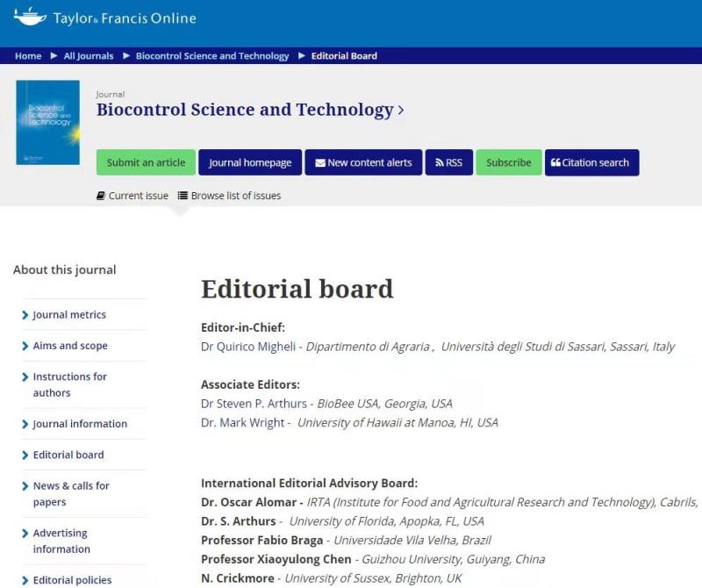Viewport: 702px width, 588px height.
Task: Click the affiliation Guizhou University, Guiyang, China
Action: pos(454,559)
